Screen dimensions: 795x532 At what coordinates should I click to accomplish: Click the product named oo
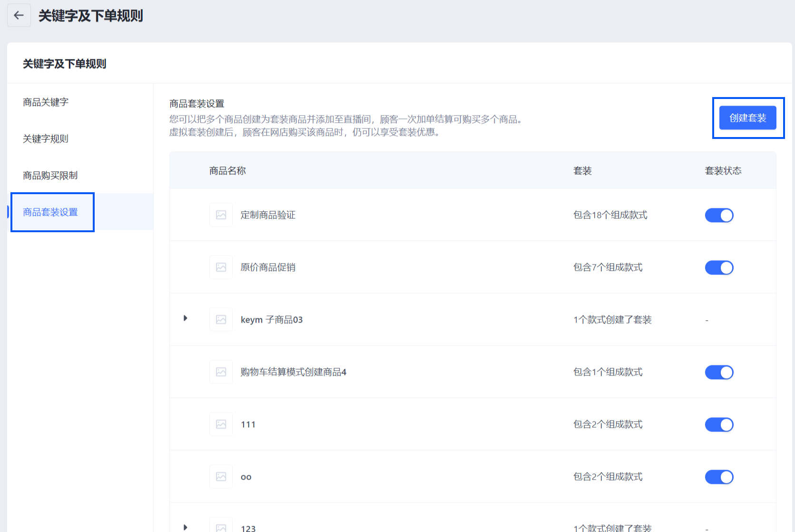pos(246,477)
